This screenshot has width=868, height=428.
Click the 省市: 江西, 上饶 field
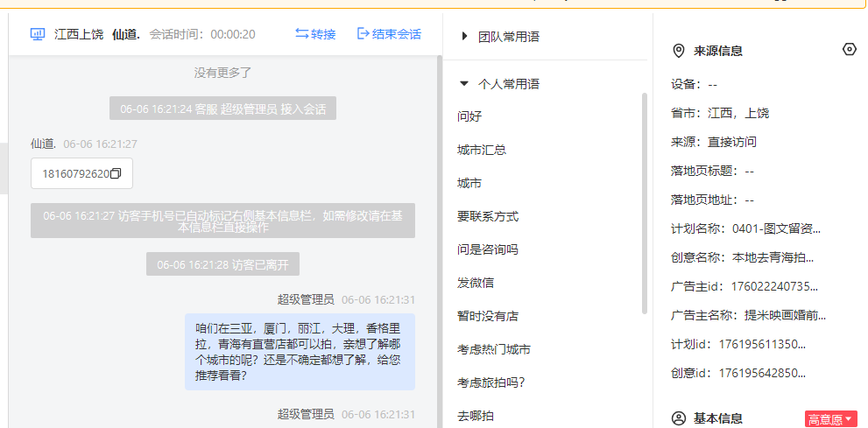click(x=720, y=114)
